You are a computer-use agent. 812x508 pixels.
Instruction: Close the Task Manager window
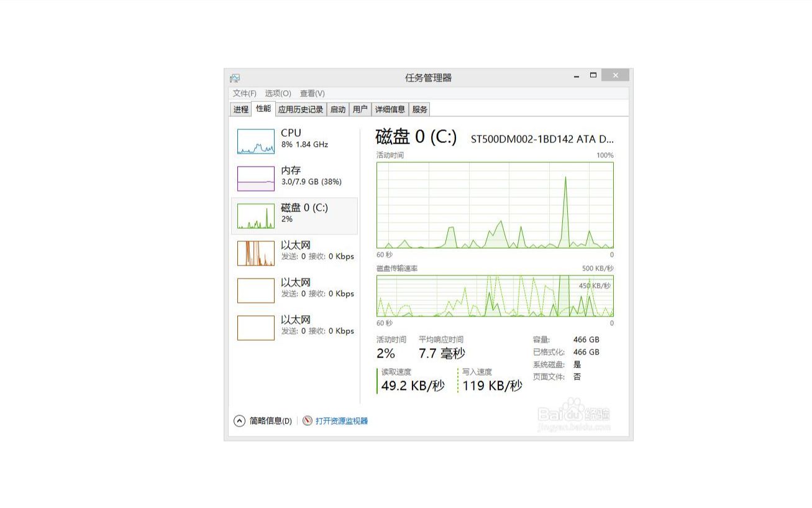(615, 75)
